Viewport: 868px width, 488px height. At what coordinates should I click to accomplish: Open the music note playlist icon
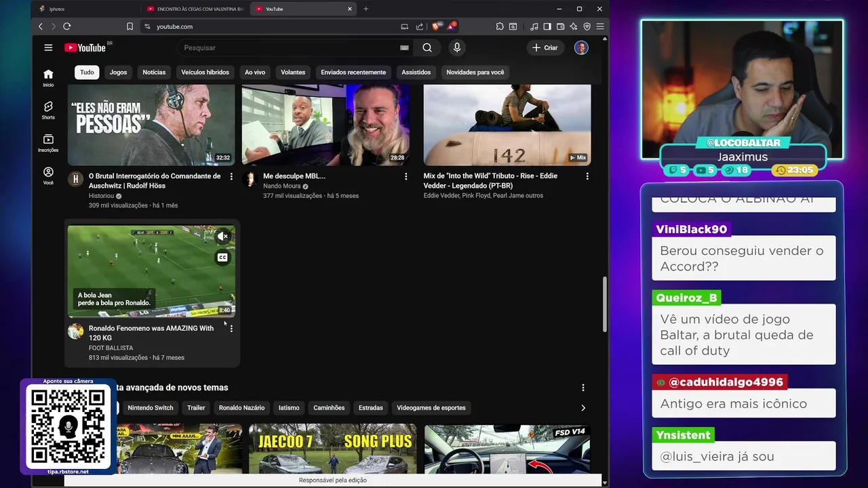tap(534, 26)
